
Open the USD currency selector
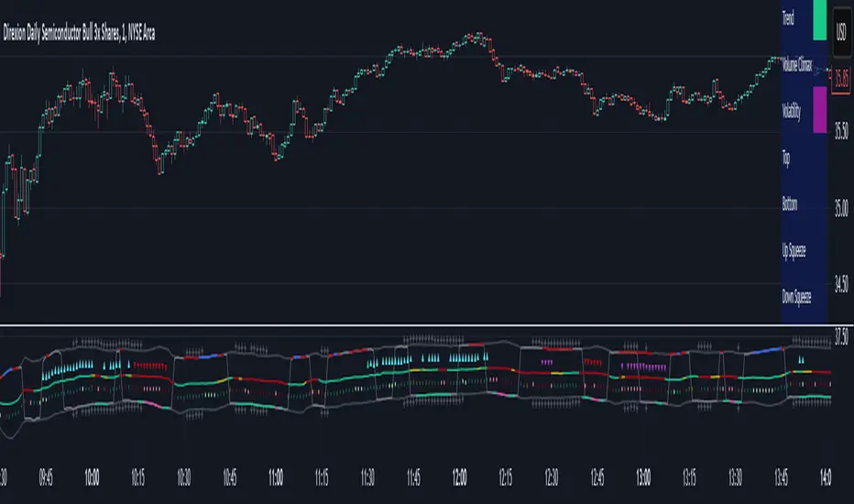click(x=841, y=32)
